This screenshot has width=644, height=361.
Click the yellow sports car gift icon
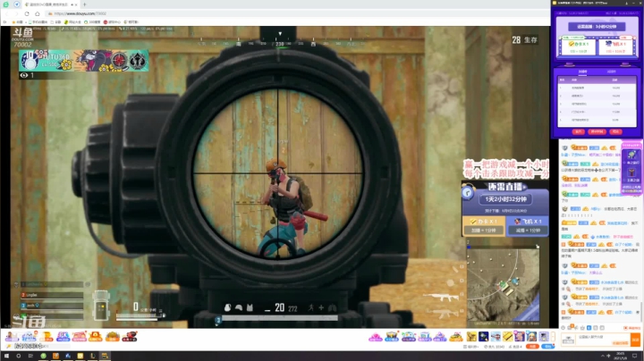[x=456, y=337]
